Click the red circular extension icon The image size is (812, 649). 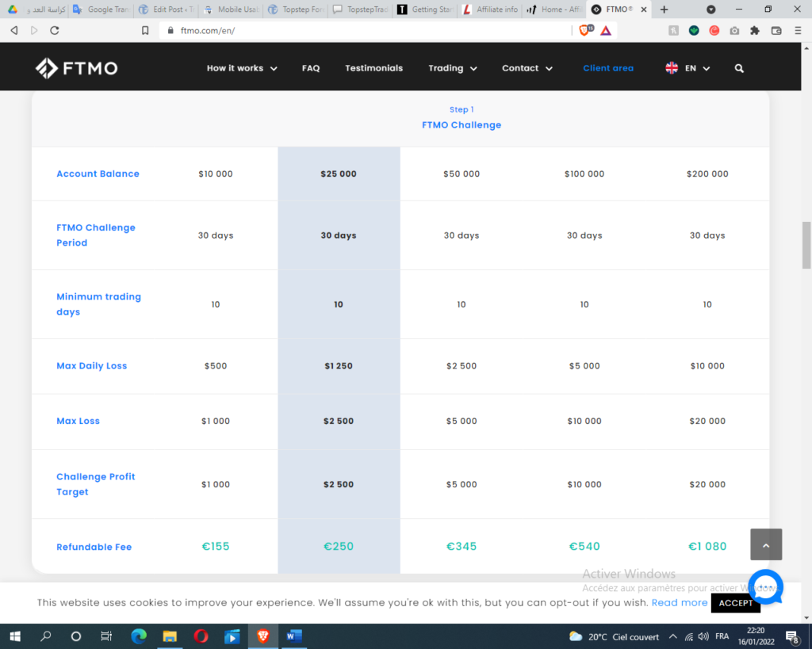click(x=714, y=31)
